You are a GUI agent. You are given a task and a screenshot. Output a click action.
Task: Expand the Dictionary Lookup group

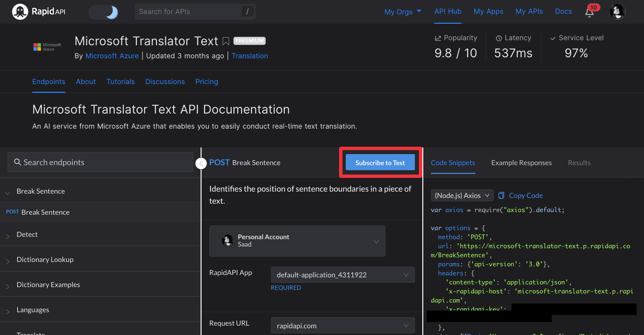[x=100, y=260]
